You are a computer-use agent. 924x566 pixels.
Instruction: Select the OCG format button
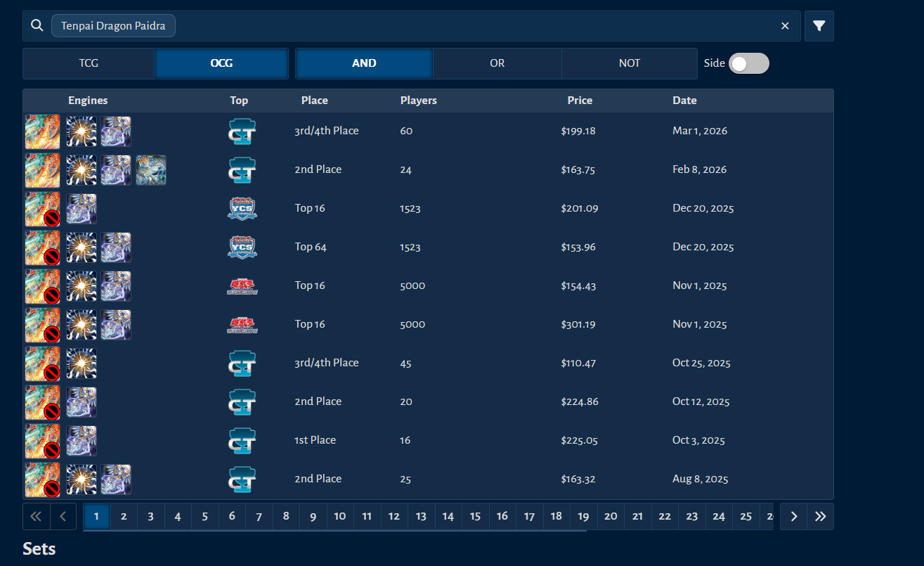[221, 63]
